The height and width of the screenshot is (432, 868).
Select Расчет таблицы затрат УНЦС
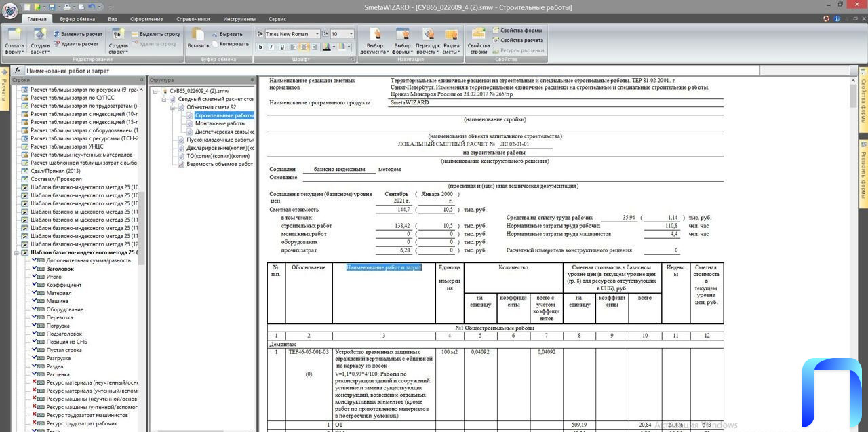66,146
